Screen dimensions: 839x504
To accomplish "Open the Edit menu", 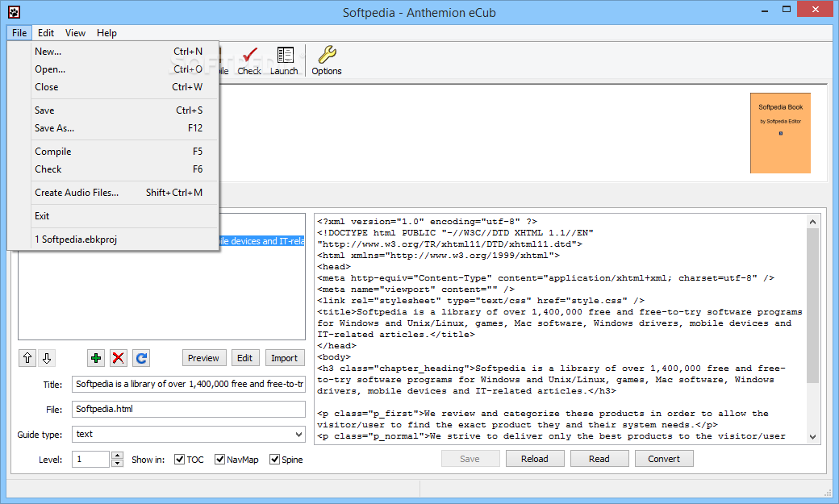I will click(45, 32).
